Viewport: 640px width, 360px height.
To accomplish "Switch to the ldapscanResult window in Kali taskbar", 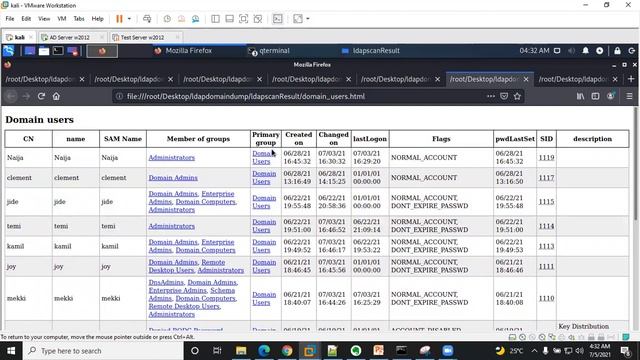I will click(371, 51).
